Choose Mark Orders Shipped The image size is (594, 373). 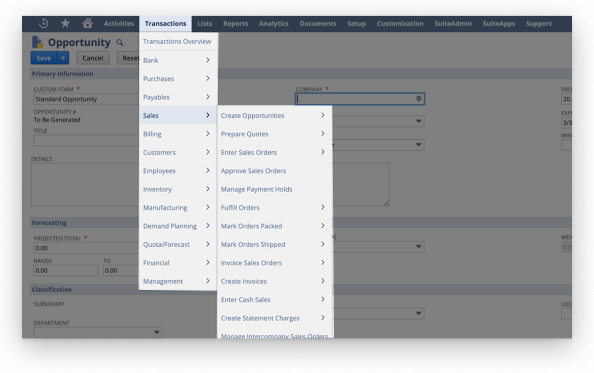point(275,244)
